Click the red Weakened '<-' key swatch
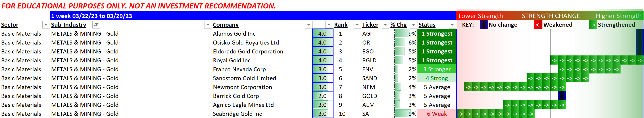Screen dimensions: 644x118 coord(538,25)
